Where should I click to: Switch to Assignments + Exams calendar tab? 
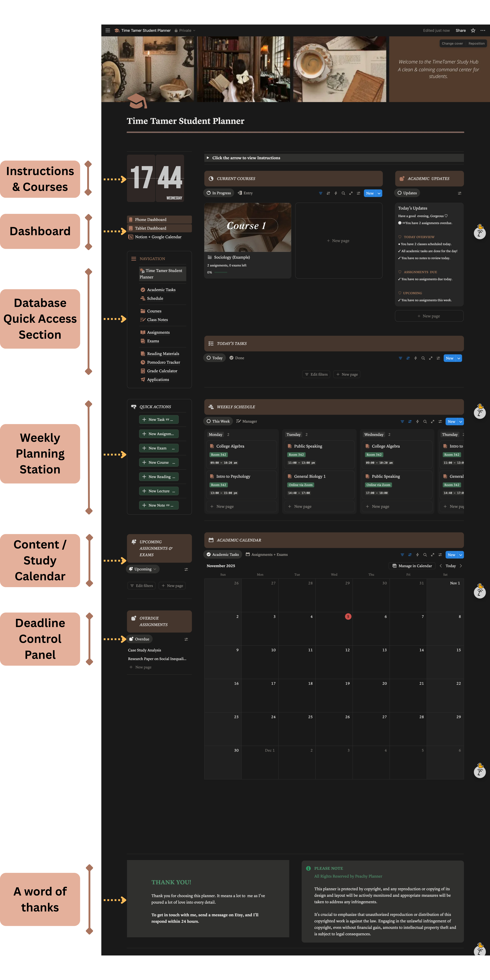[266, 555]
